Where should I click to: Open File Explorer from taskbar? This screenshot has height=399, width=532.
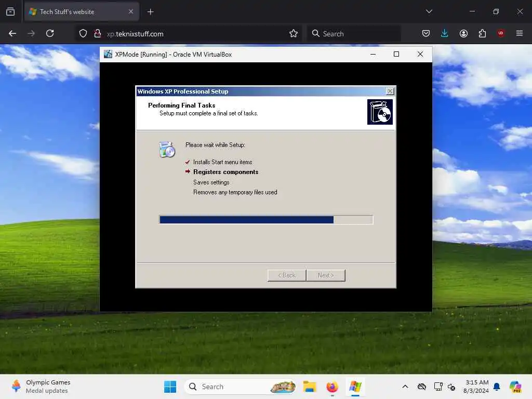click(x=310, y=387)
